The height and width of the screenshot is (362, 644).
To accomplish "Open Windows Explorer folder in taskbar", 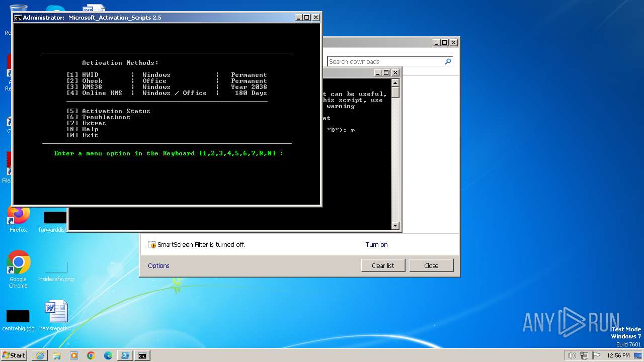I will pos(57,355).
